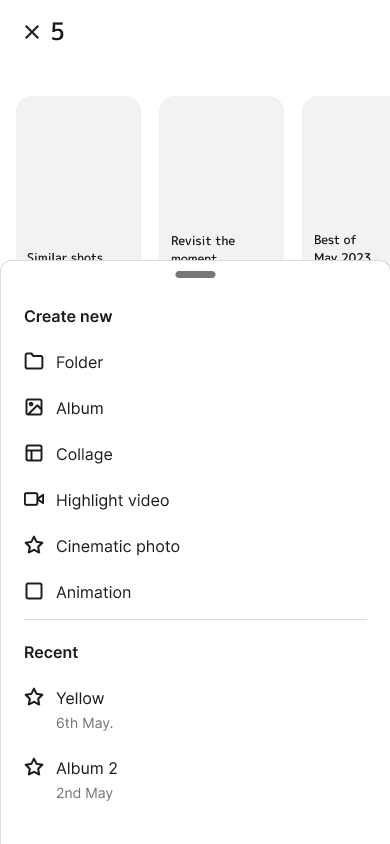Create a new Collage
The width and height of the screenshot is (390, 844).
(x=195, y=454)
